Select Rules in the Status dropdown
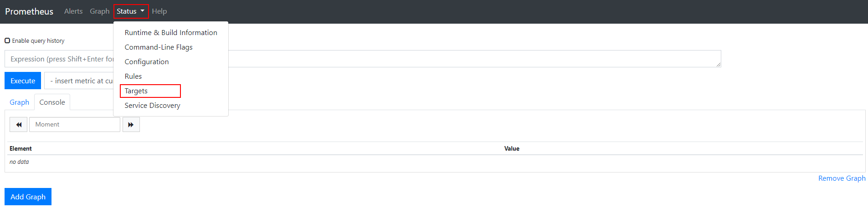Image resolution: width=868 pixels, height=218 pixels. point(133,76)
